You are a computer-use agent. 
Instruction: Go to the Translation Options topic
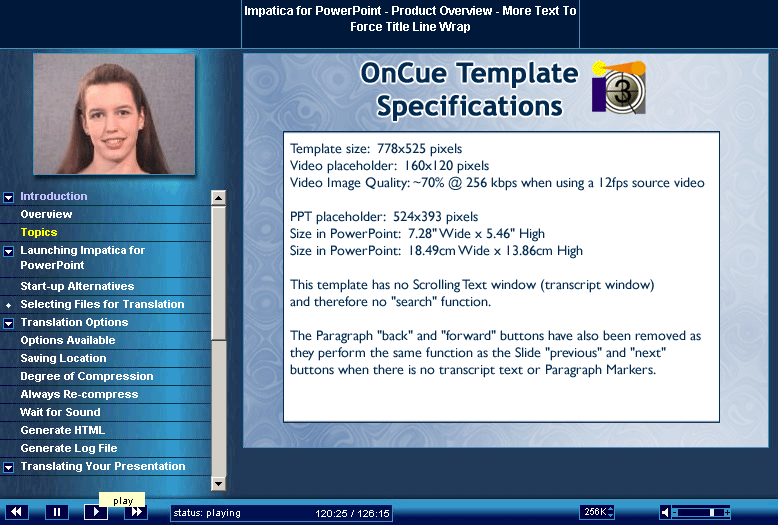click(x=74, y=322)
